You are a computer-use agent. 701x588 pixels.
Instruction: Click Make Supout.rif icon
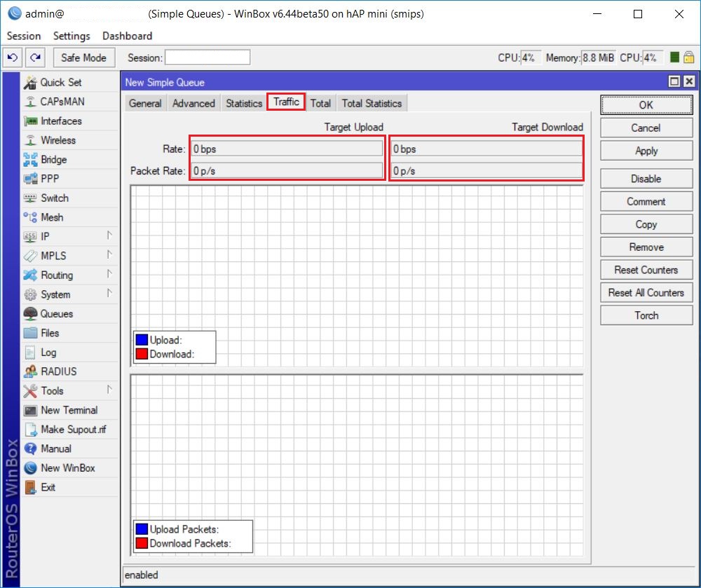[x=30, y=430]
